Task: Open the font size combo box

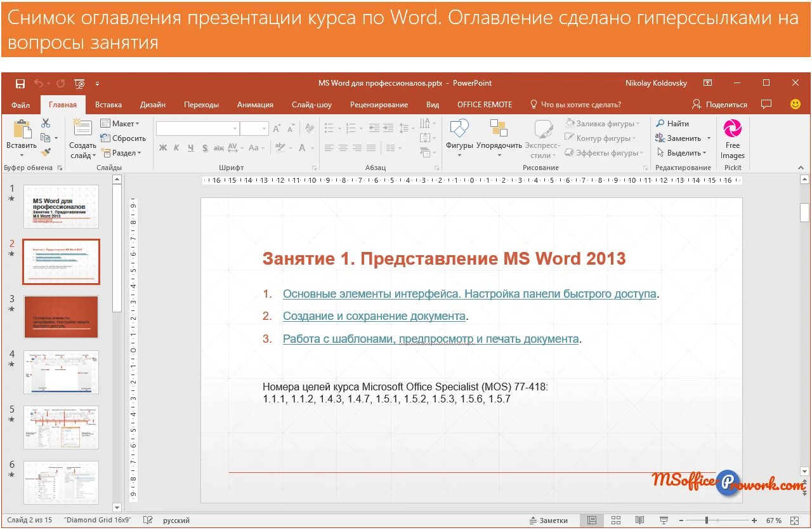Action: click(x=254, y=128)
